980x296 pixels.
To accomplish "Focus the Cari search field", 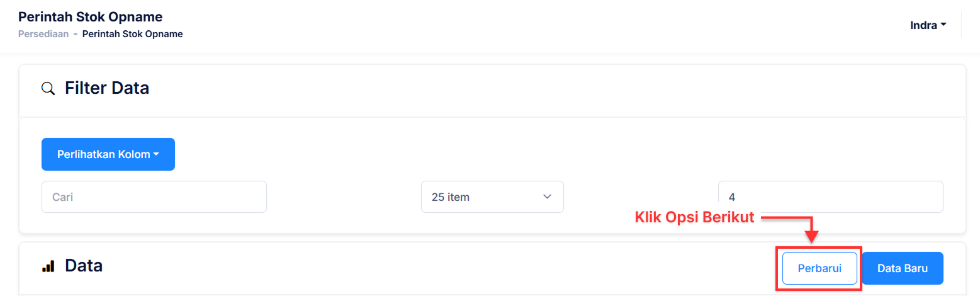I will point(154,197).
